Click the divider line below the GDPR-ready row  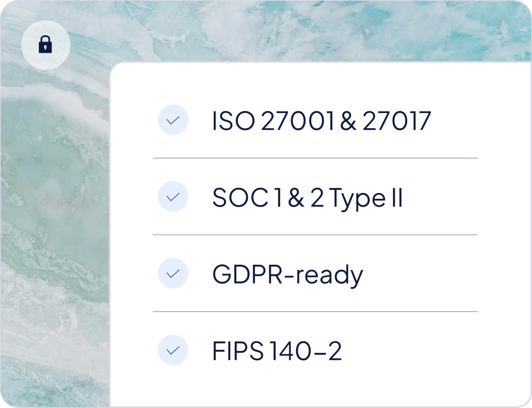coord(315,311)
